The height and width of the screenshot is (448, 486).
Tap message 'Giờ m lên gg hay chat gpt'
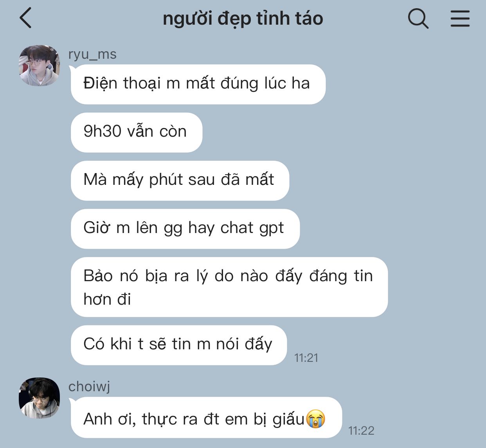point(185,229)
